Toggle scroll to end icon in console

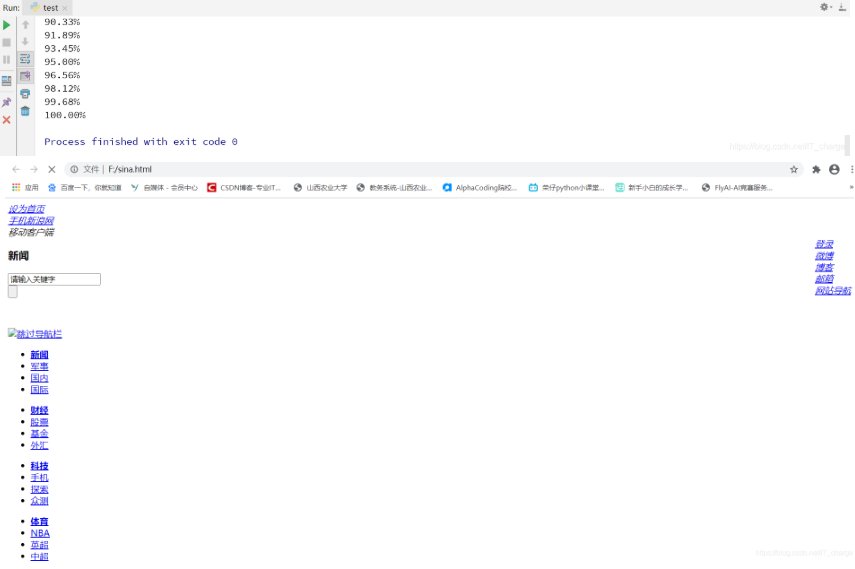coord(25,76)
